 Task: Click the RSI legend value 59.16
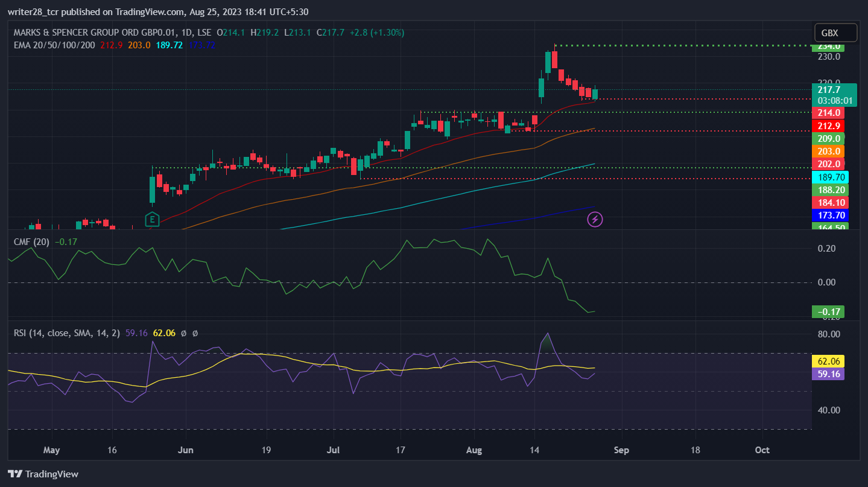(x=136, y=333)
